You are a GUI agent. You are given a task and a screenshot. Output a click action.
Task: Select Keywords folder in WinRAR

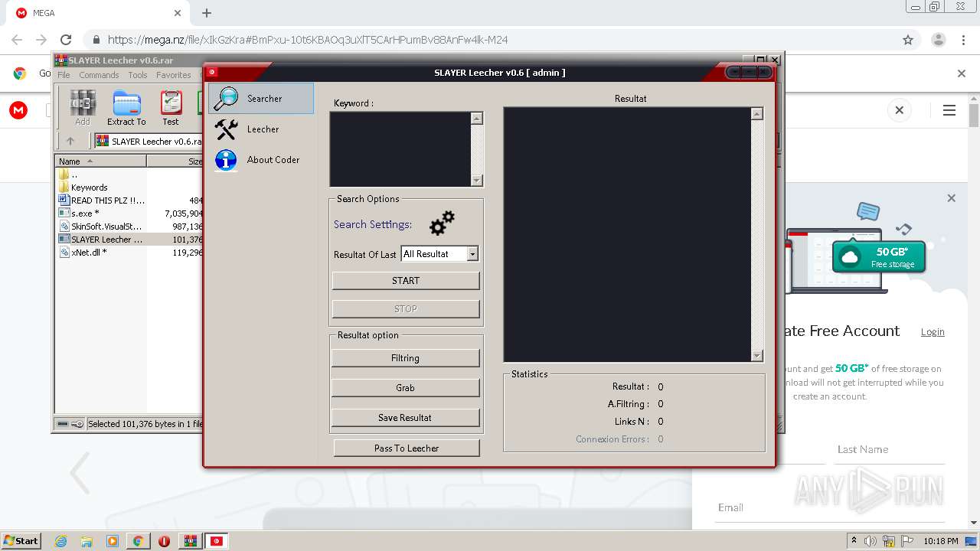(x=89, y=187)
